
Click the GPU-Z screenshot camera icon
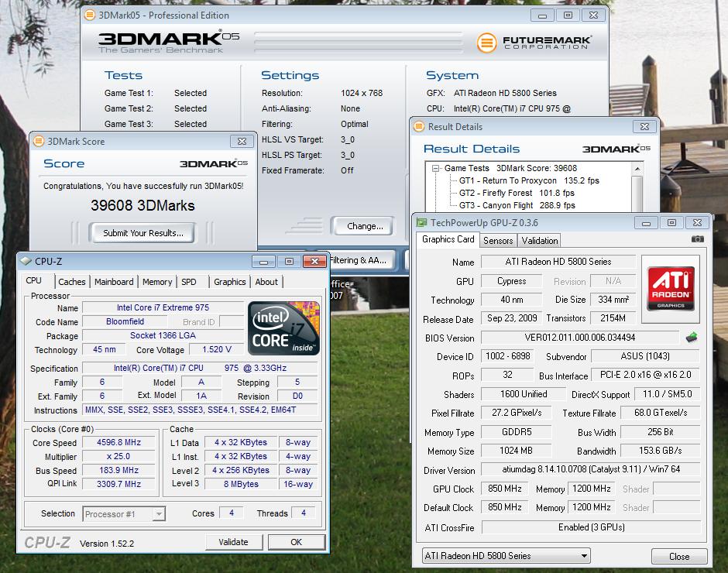(x=697, y=239)
